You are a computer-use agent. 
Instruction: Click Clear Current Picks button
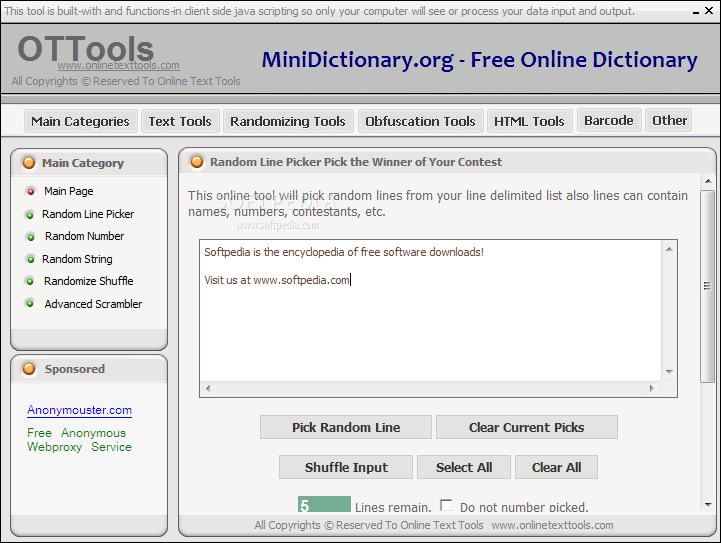(x=526, y=427)
